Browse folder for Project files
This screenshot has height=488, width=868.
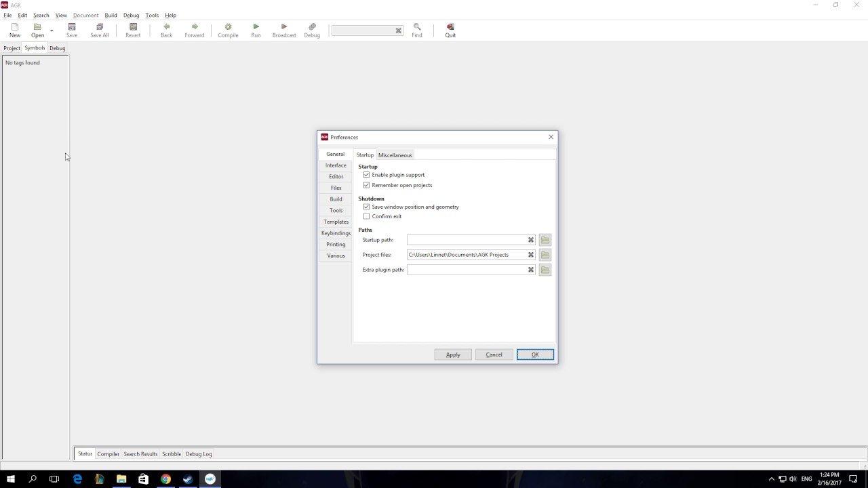(x=545, y=255)
